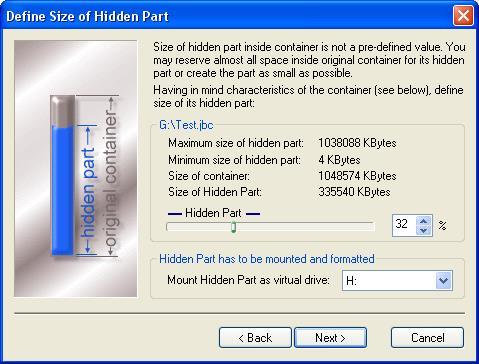Image resolution: width=479 pixels, height=364 pixels.
Task: Go back with the Back button
Action: [255, 338]
